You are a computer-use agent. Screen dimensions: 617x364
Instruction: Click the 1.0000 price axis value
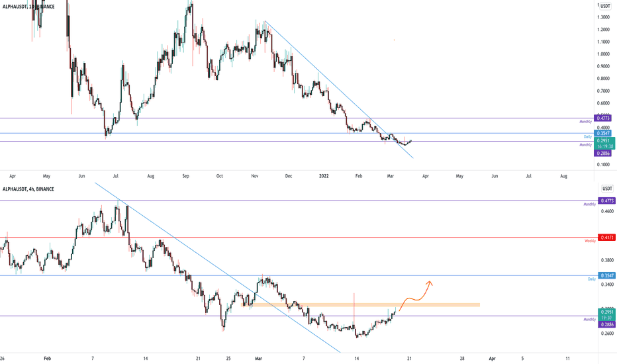(x=603, y=54)
